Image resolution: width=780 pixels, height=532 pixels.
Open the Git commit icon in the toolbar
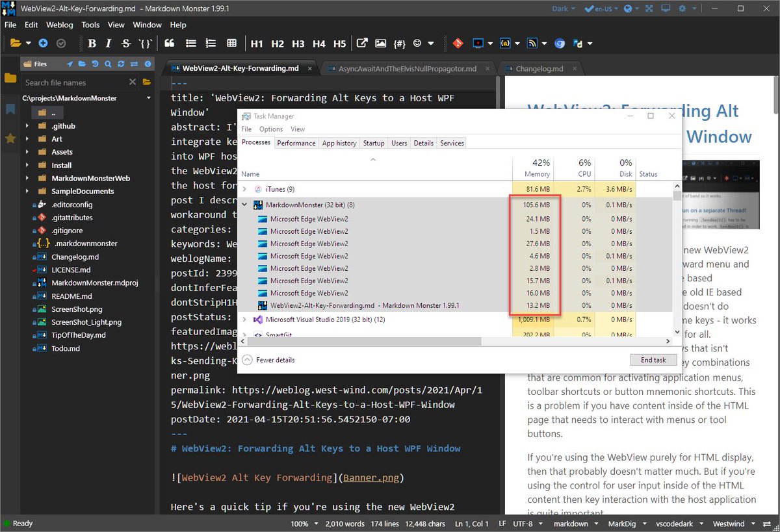[458, 44]
